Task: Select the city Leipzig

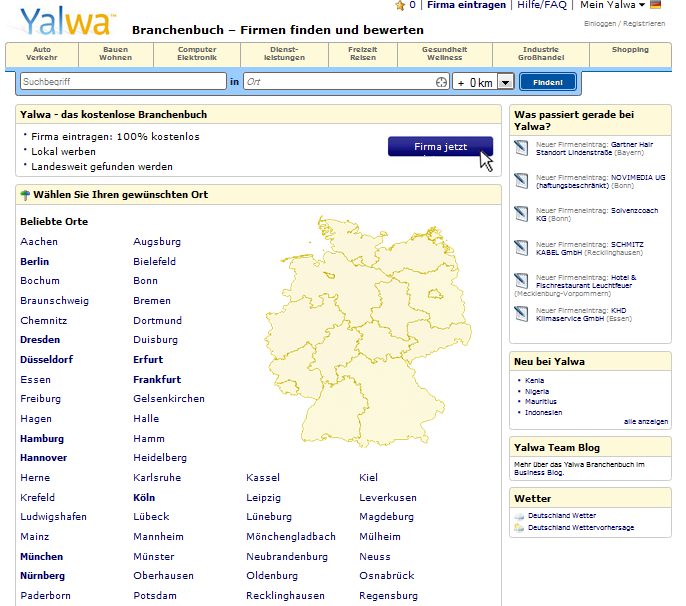Action: 263,498
